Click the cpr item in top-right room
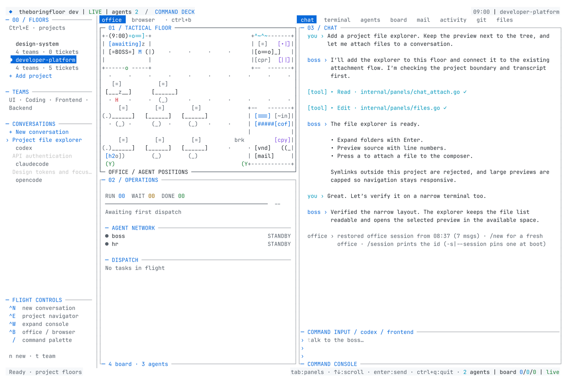The height and width of the screenshot is (392, 567). (263, 60)
